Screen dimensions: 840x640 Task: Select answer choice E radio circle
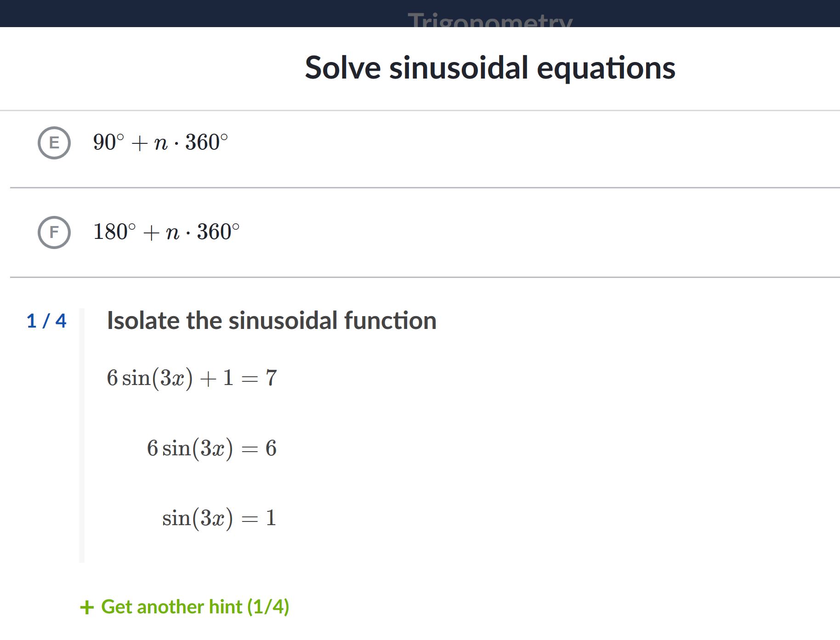click(54, 142)
